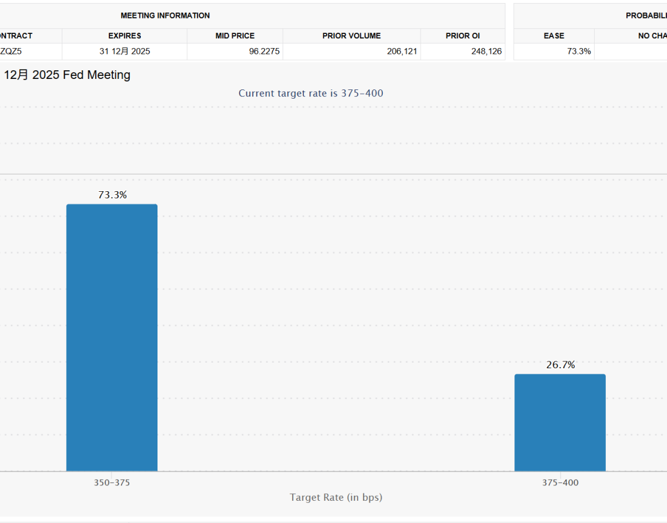Click the MID PRICE column header
The width and height of the screenshot is (667, 523).
tap(235, 36)
